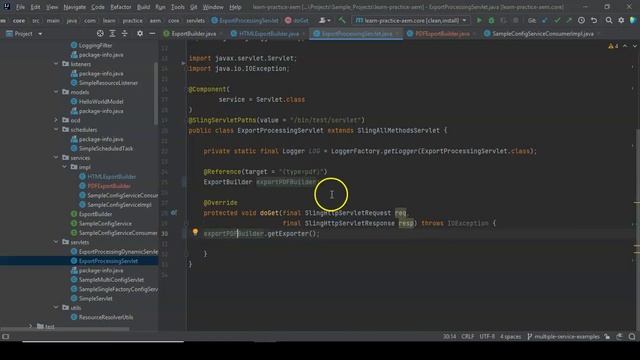
Task: Open IDE settings gear in main toolbar
Action: pyautogui.click(x=621, y=20)
